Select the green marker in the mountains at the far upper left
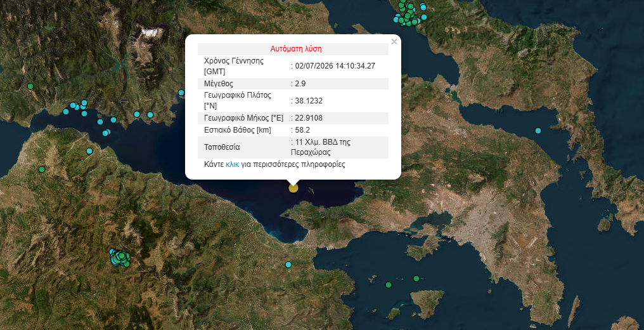The height and width of the screenshot is (330, 644). click(30, 86)
